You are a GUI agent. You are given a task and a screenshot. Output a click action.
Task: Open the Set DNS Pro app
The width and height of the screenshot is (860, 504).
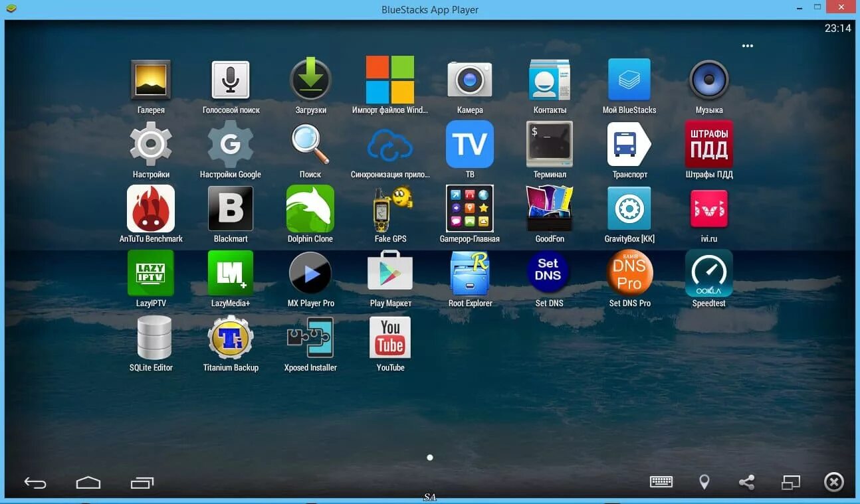coord(629,273)
